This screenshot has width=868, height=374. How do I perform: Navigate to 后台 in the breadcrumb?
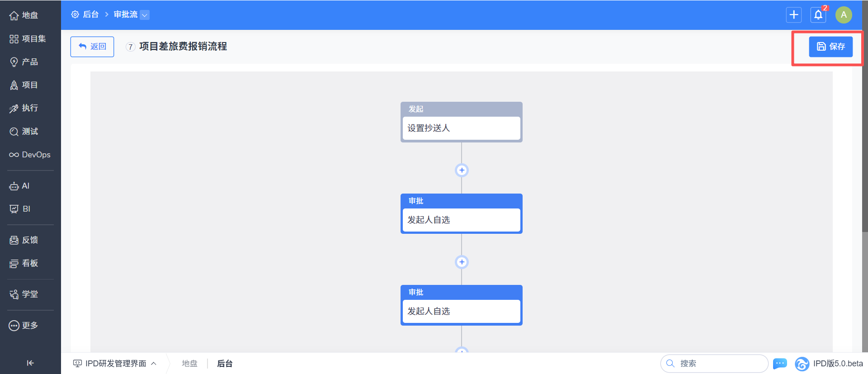click(x=90, y=14)
